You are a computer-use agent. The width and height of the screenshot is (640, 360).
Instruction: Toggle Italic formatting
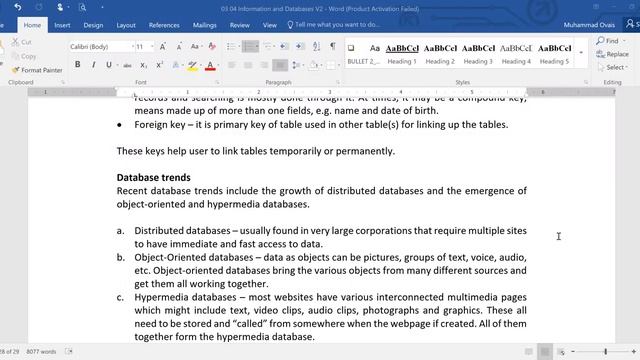[x=93, y=64]
